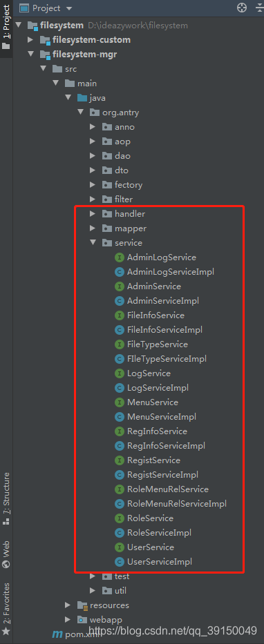The height and width of the screenshot is (644, 264).
Task: Open the Project view dropdown arrow
Action: point(68,8)
